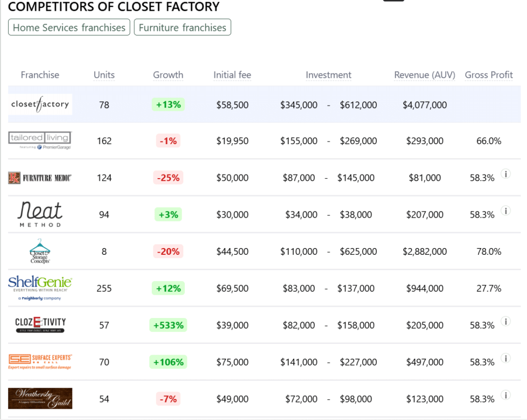Click the Closet Factory logo

click(x=40, y=104)
